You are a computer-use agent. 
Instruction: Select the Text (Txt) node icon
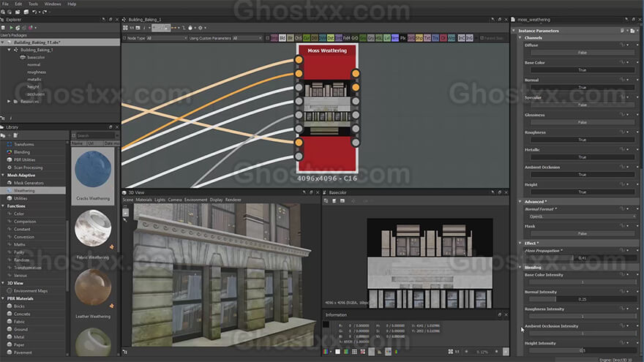click(427, 38)
